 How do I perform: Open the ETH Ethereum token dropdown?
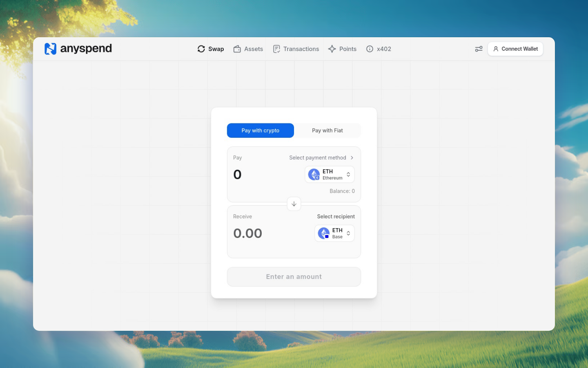tap(330, 175)
